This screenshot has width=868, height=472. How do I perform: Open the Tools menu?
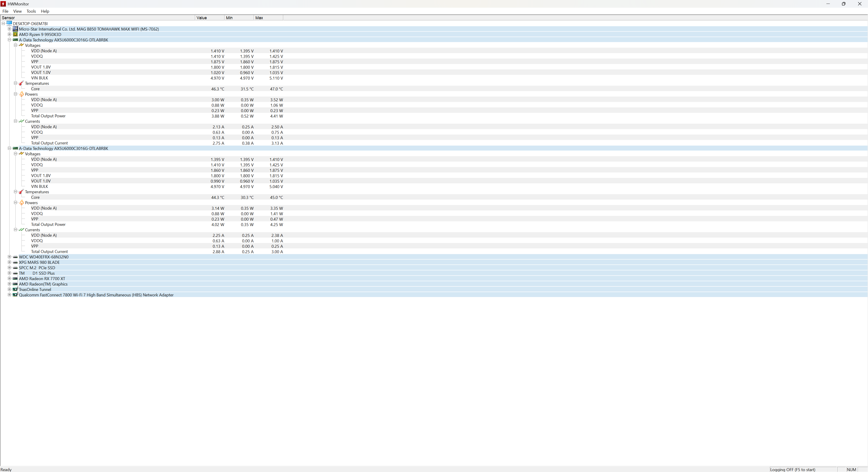tap(31, 11)
